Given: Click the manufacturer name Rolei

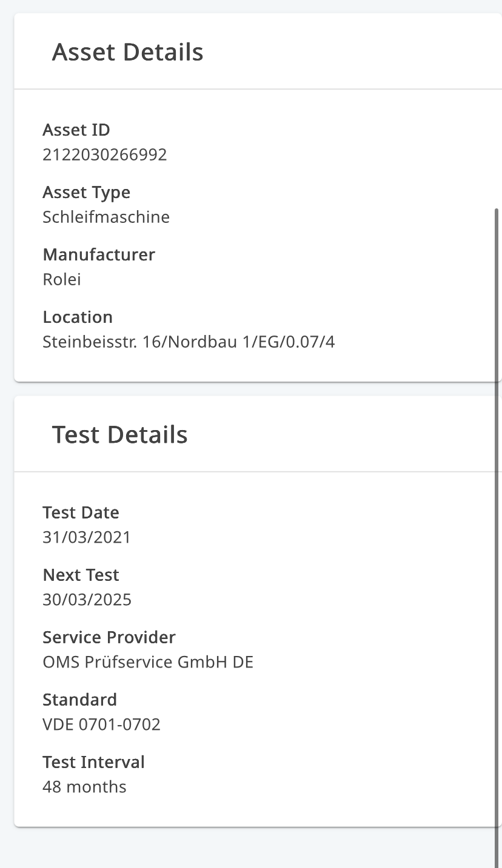Looking at the screenshot, I should point(62,279).
